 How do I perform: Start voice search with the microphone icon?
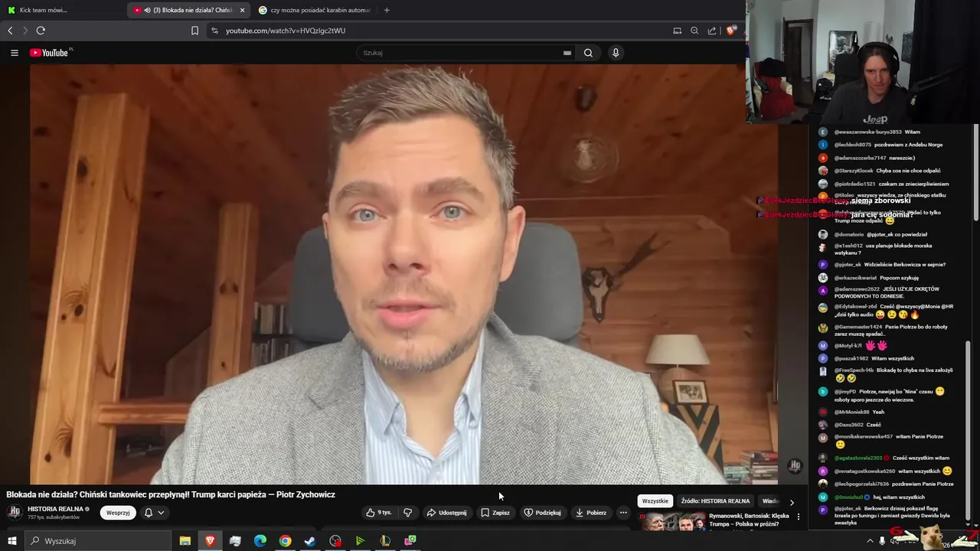616,53
